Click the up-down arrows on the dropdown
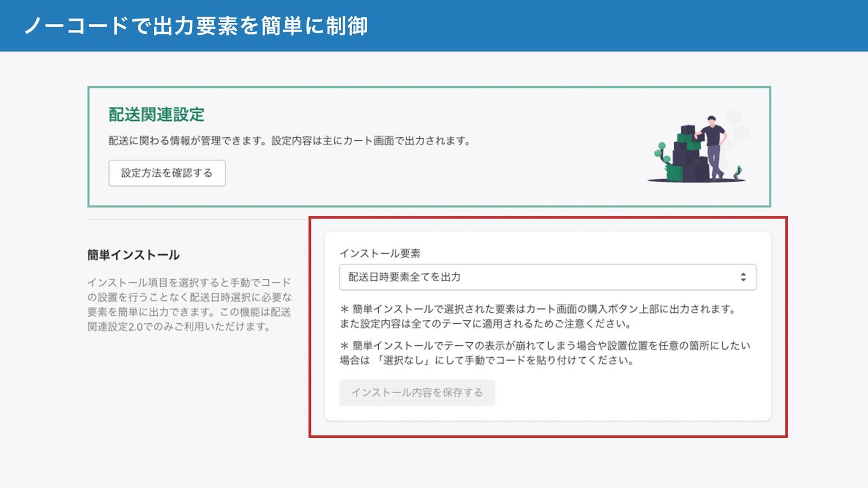Viewport: 868px width, 488px height. (743, 277)
